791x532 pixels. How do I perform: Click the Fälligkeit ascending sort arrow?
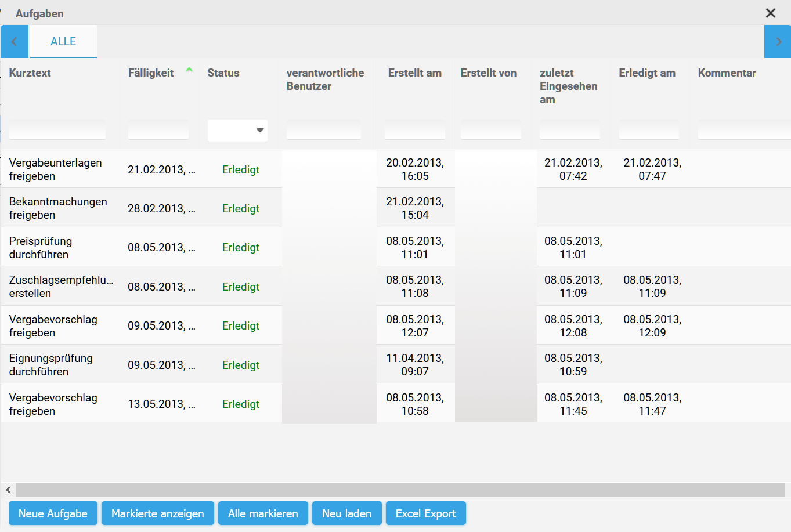pyautogui.click(x=189, y=70)
